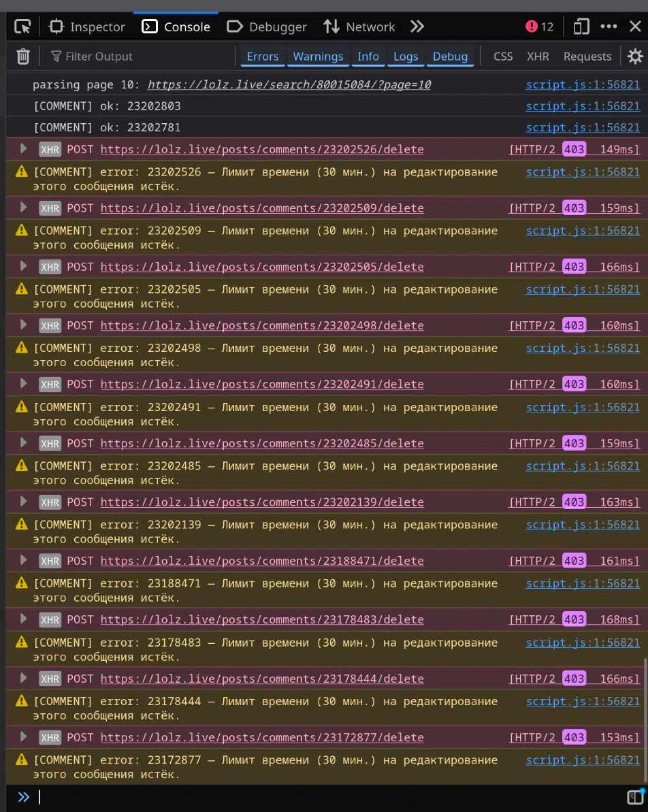Click warning icon for 23202526 error
648x812 pixels.
(x=21, y=172)
